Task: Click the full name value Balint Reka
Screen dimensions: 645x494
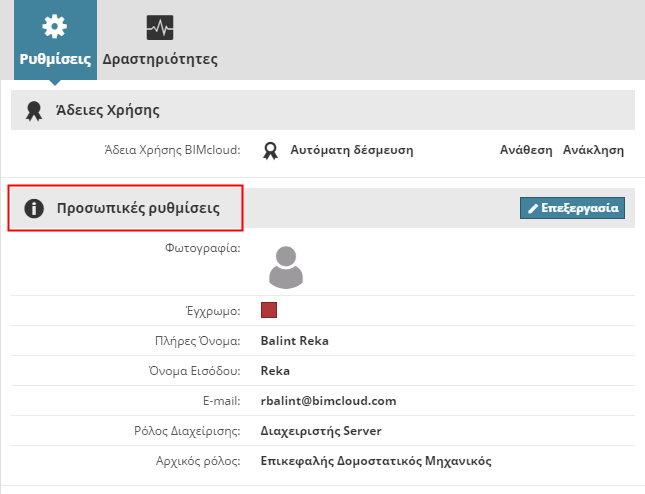Action: coord(294,341)
